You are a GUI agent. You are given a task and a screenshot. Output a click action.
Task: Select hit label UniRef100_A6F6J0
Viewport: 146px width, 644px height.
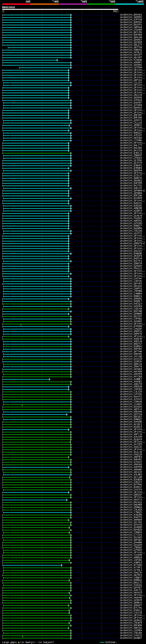(x=131, y=409)
